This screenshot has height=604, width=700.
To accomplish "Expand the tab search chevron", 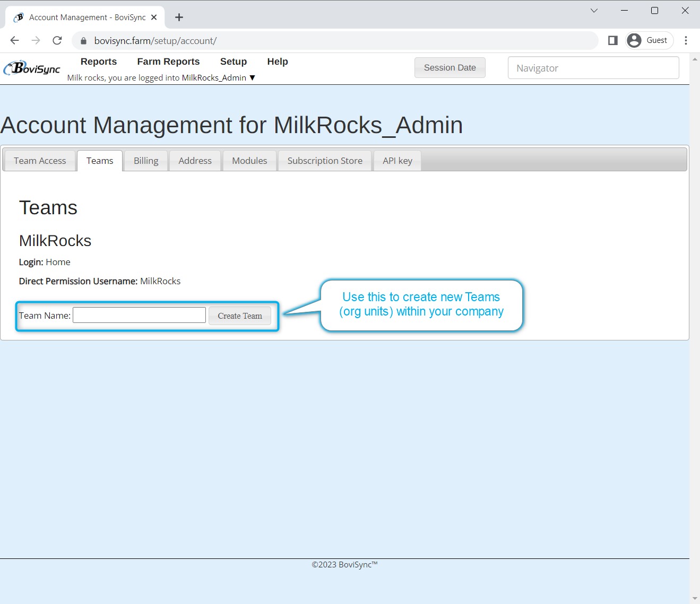I will pyautogui.click(x=594, y=11).
